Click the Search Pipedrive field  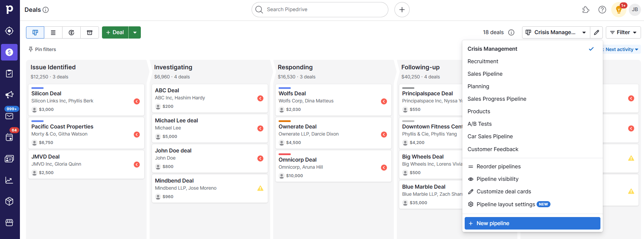[320, 10]
